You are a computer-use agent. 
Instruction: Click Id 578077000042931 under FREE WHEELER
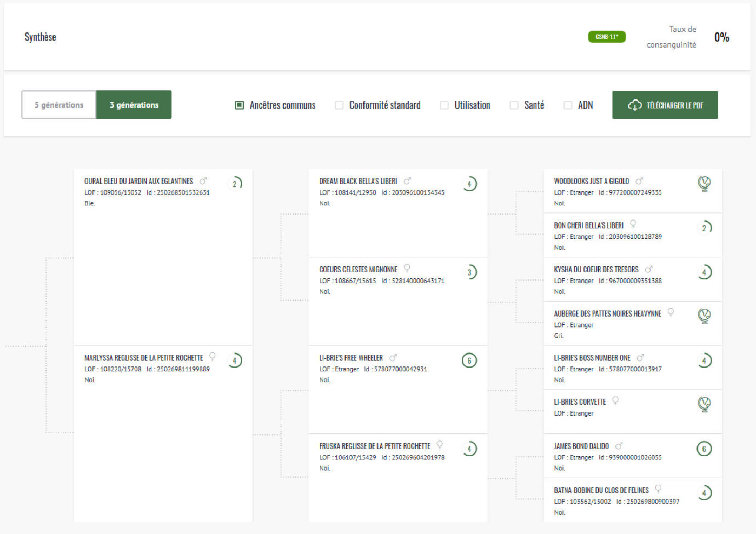pos(396,369)
